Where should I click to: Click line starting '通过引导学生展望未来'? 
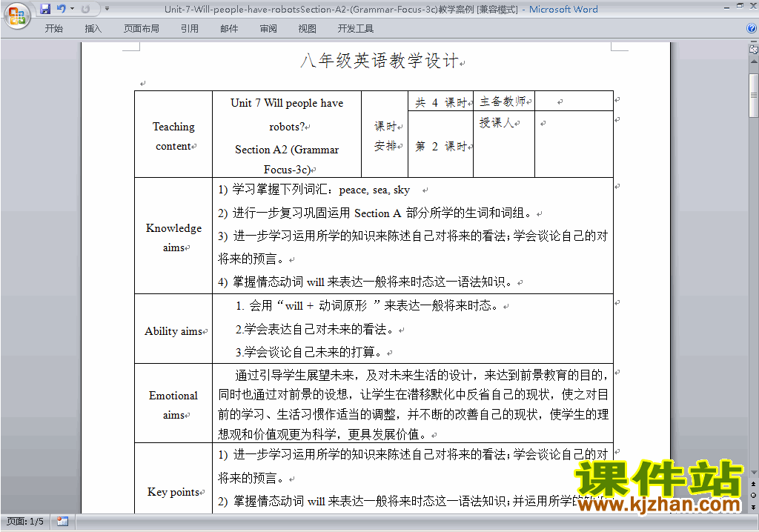tap(422, 375)
